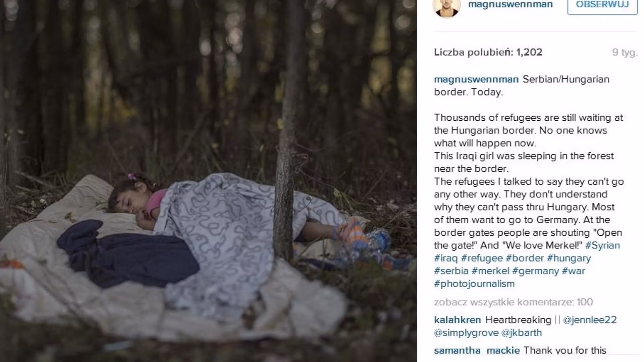Screen dimensions: 644x362
Task: Open the #germany hashtag
Action: tap(535, 271)
